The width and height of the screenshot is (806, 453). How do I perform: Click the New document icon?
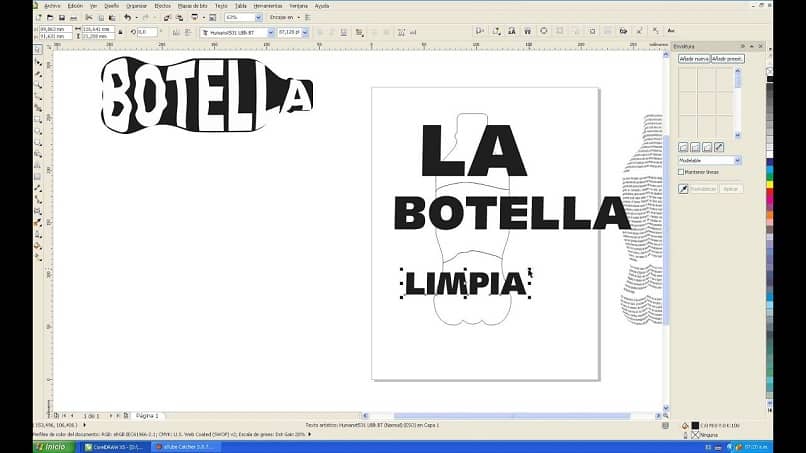tap(39, 17)
